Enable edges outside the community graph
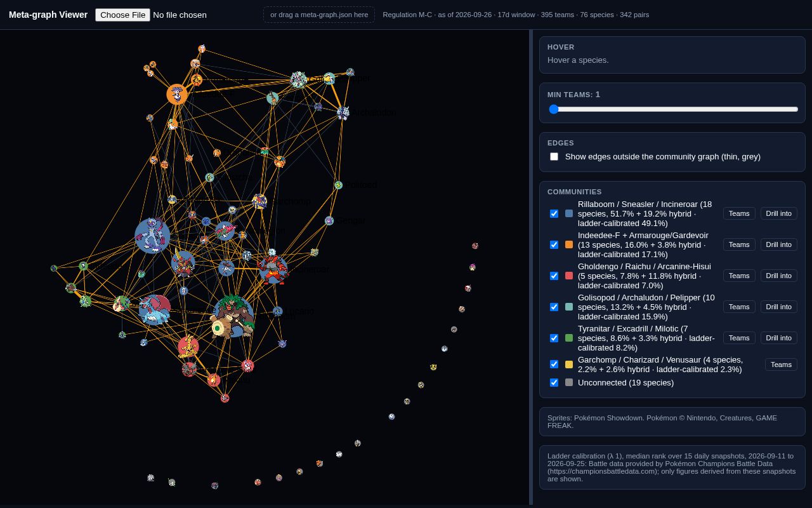The height and width of the screenshot is (508, 812). click(x=554, y=156)
